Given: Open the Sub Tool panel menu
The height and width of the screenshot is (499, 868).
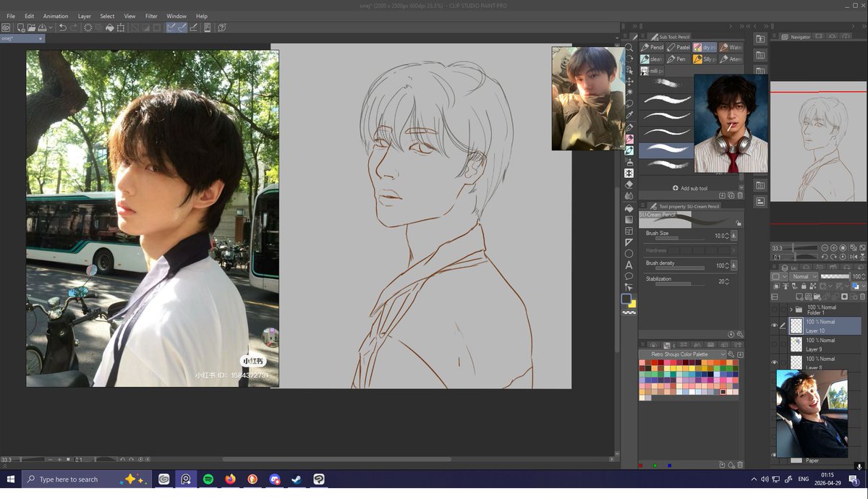Looking at the screenshot, I should (643, 35).
